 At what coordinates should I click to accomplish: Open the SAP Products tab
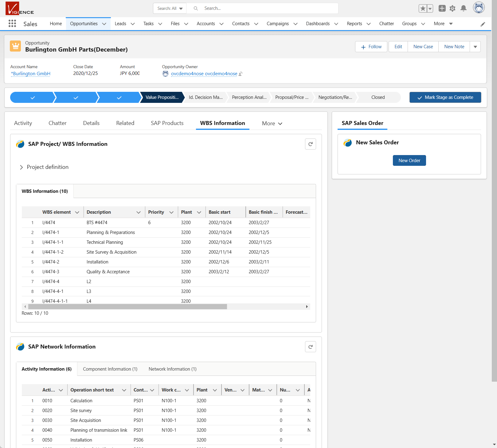[167, 123]
